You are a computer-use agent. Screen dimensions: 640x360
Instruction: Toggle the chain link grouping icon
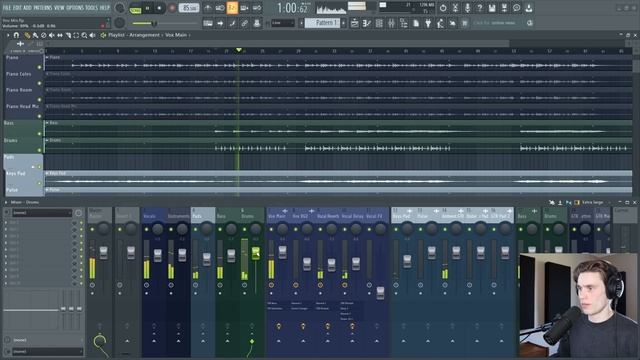coord(244,23)
